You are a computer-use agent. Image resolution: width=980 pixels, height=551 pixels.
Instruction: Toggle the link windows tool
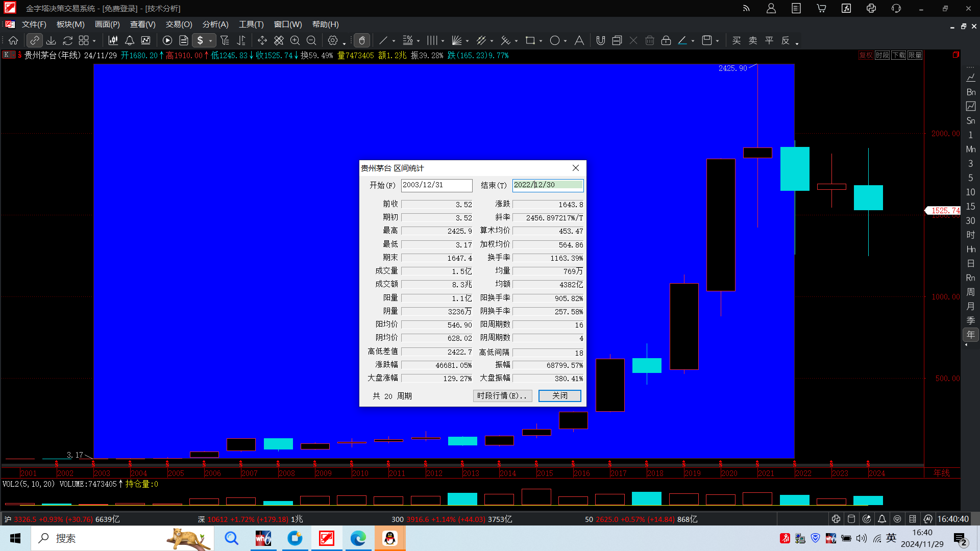(34, 40)
